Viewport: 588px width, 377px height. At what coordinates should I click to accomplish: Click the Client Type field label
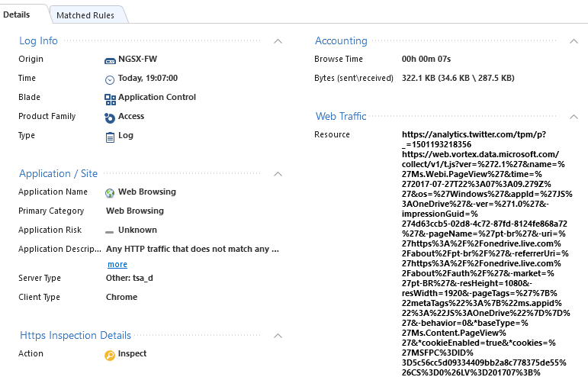click(x=39, y=297)
